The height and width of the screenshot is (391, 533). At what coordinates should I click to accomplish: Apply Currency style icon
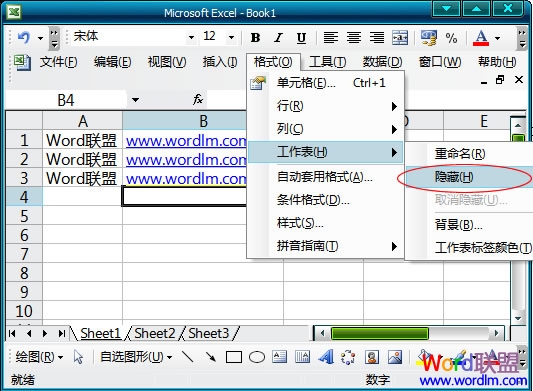tap(429, 37)
